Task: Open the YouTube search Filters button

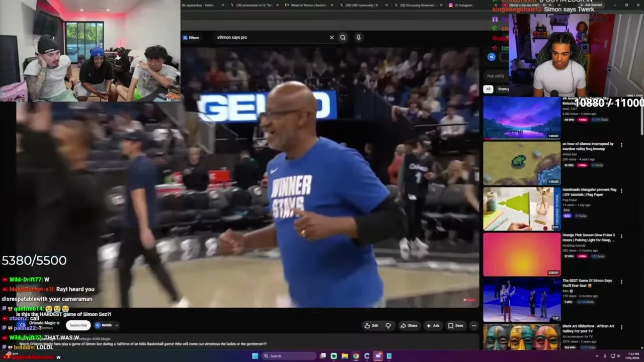Action: 191,37
